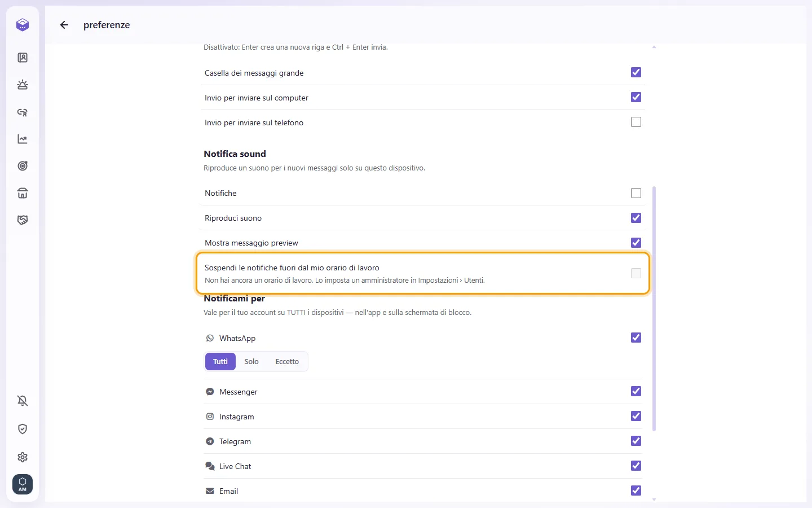Select the Tutti tab under WhatsApp

pos(220,362)
